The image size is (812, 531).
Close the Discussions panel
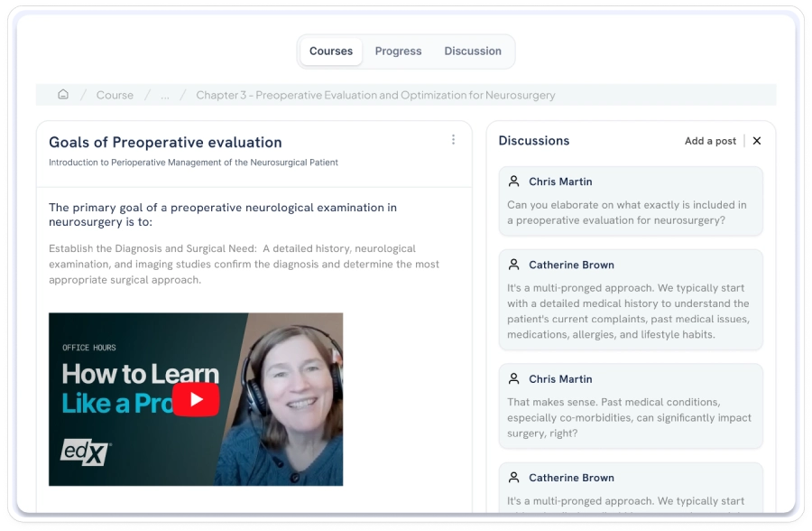757,141
